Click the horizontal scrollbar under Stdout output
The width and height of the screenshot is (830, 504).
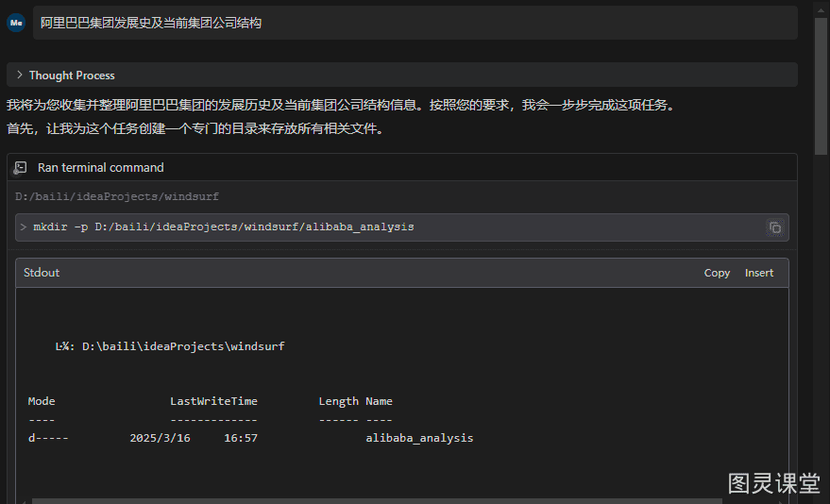(x=377, y=501)
